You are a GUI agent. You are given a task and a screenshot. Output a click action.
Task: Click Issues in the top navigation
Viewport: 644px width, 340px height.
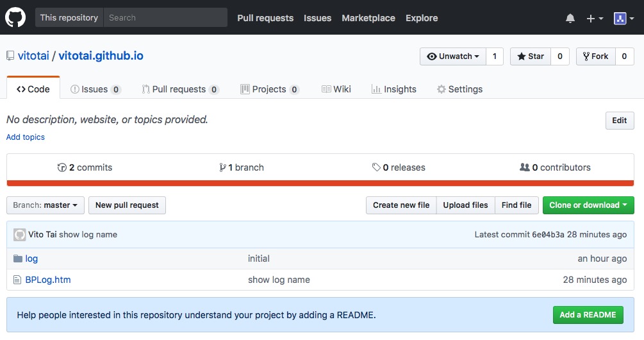317,18
